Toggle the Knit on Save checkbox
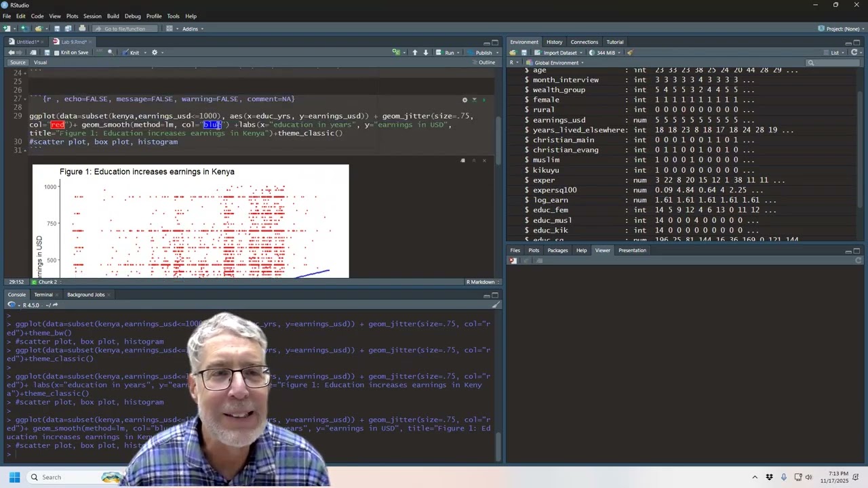This screenshot has width=868, height=488. [x=57, y=52]
